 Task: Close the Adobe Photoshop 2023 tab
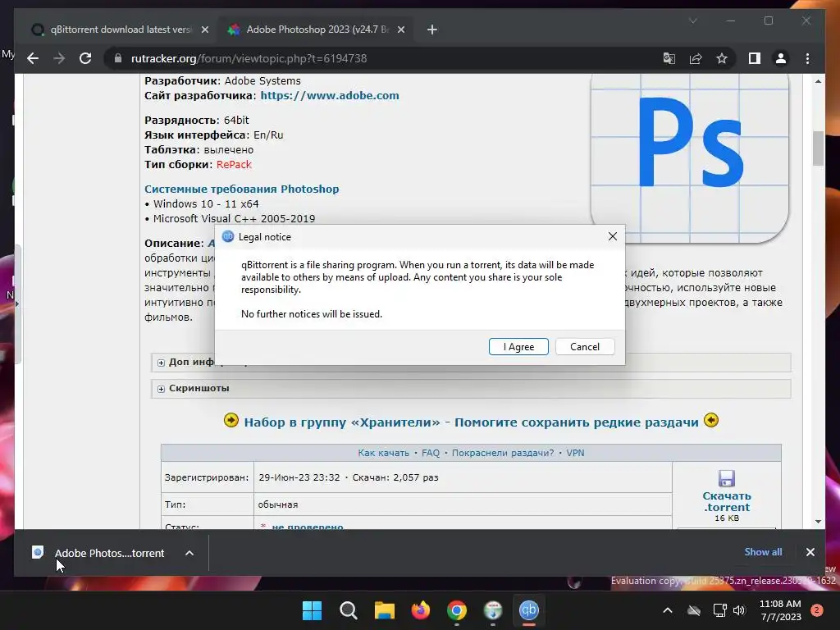[400, 30]
